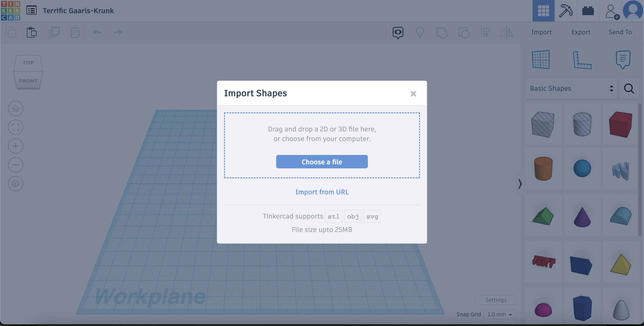Viewport: 644px width, 326px height.
Task: Toggle show all lightbulb icon
Action: (420, 32)
